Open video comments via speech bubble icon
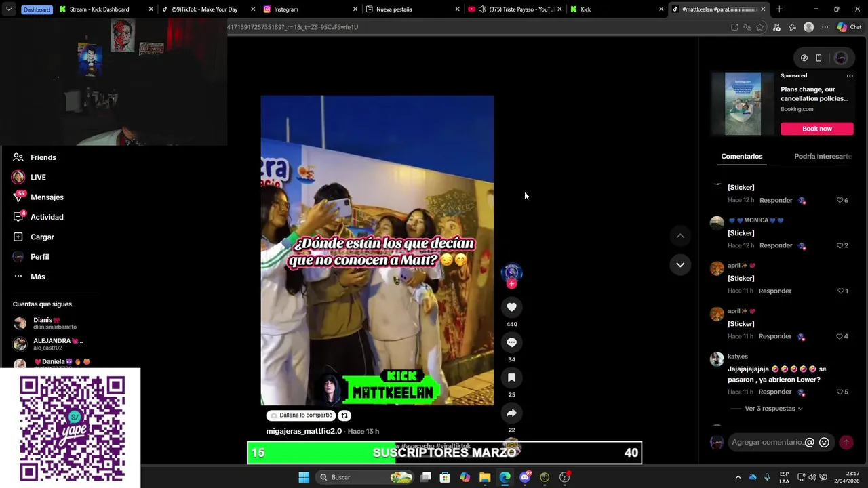This screenshot has width=868, height=488. tap(511, 342)
